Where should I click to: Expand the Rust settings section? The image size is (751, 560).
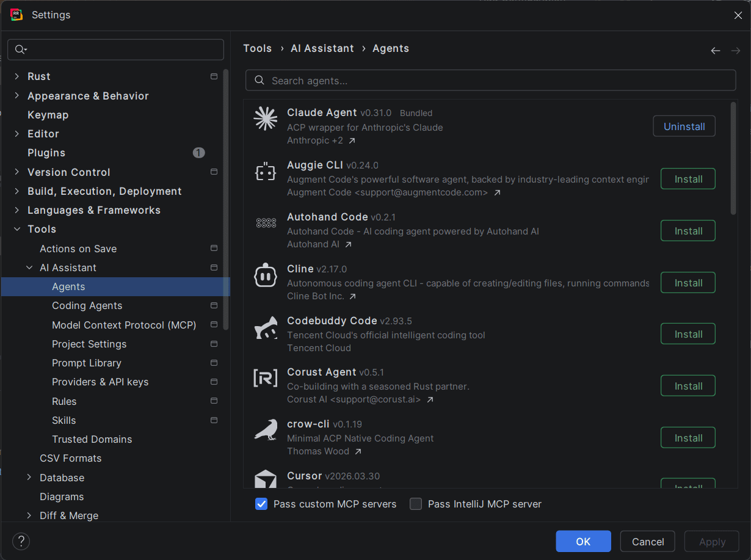click(x=16, y=76)
